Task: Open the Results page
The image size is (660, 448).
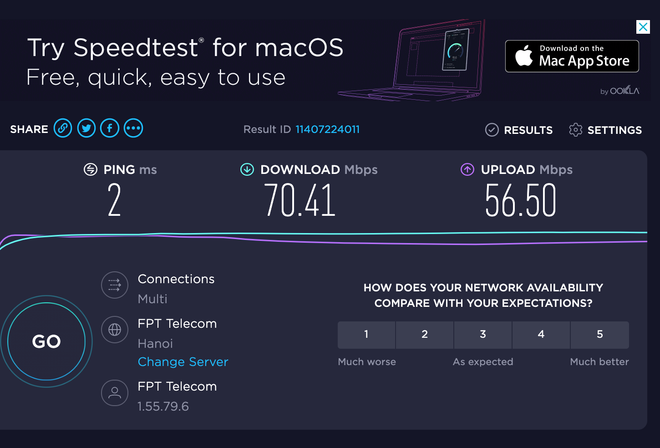Action: pos(519,130)
